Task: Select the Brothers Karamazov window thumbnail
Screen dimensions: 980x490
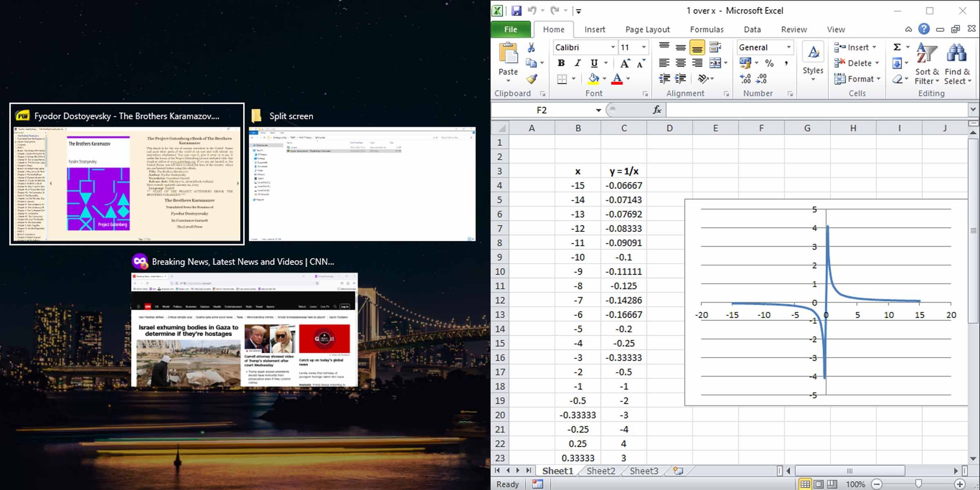Action: tap(127, 176)
